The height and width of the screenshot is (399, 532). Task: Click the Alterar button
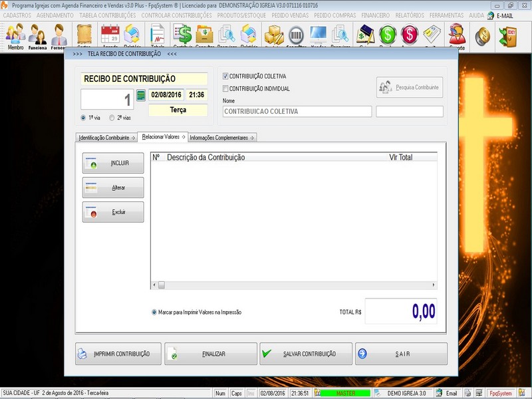[x=113, y=188]
